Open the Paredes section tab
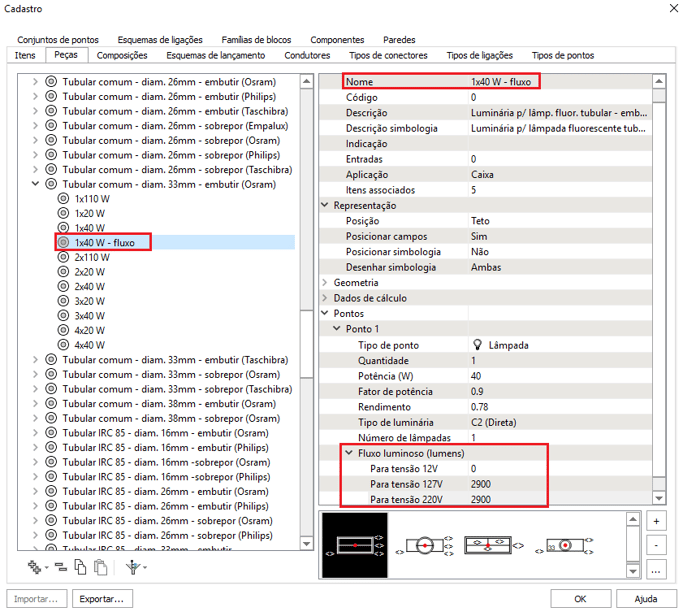Image resolution: width=683 pixels, height=616 pixels. 399,40
